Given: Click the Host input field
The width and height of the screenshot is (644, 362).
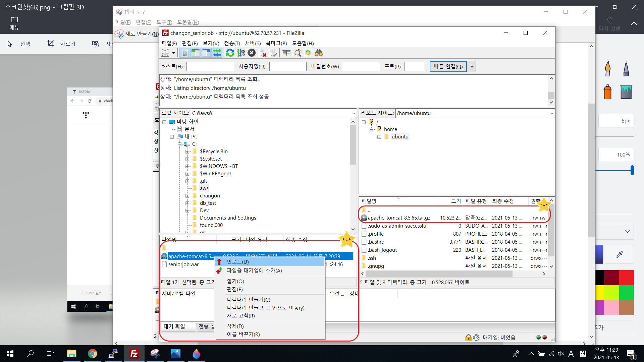Looking at the screenshot, I should click(x=210, y=66).
